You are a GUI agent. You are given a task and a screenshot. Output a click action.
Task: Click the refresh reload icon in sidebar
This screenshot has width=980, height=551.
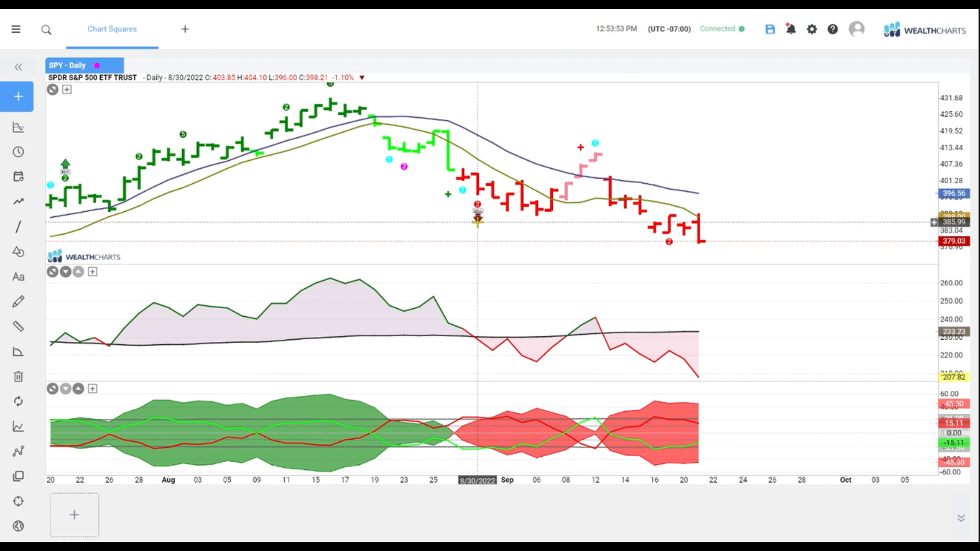pos(18,402)
